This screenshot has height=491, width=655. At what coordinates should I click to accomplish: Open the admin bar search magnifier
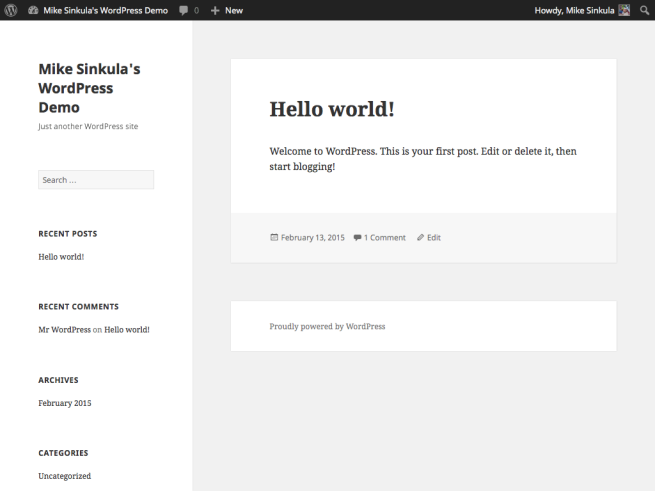tap(645, 10)
